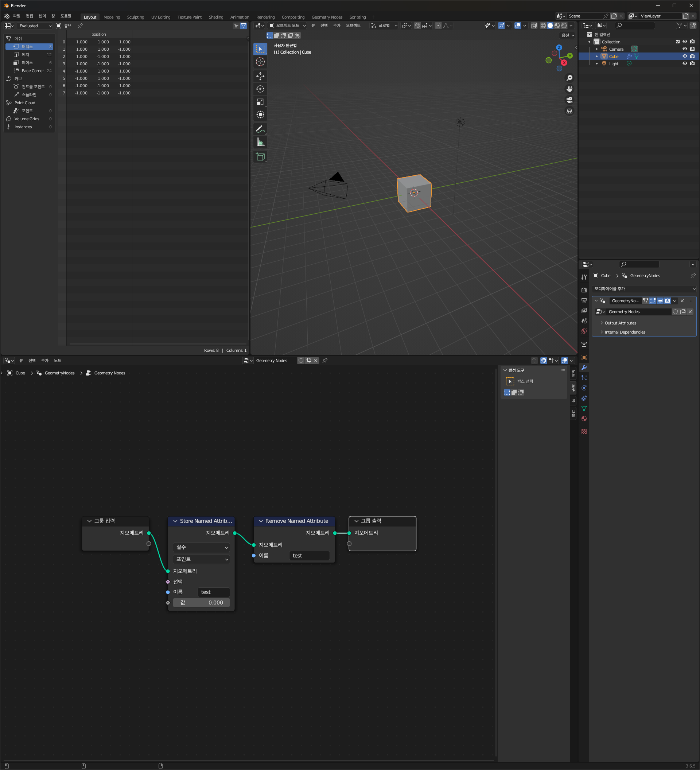The image size is (700, 770).
Task: Select the Measure ruler tool
Action: tap(260, 143)
